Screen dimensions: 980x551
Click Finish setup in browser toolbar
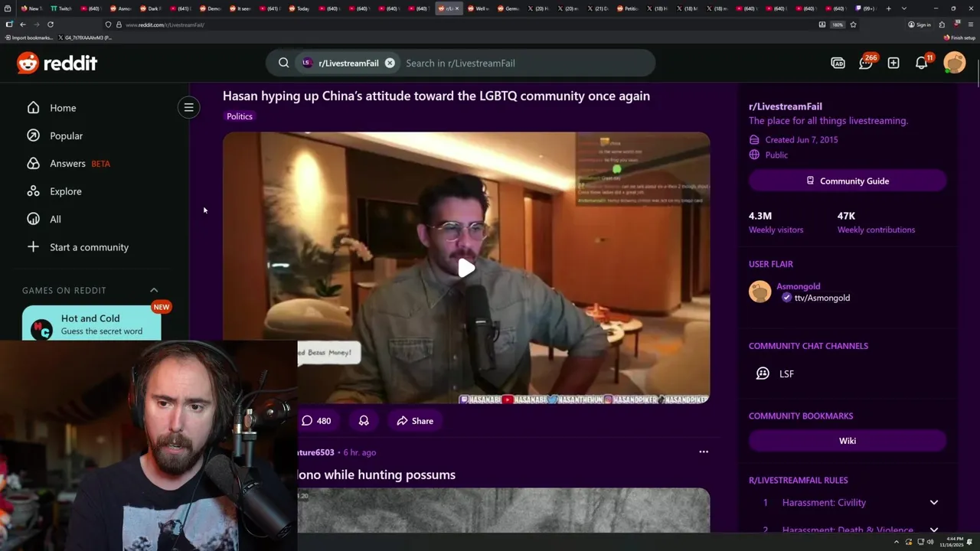[x=959, y=37]
